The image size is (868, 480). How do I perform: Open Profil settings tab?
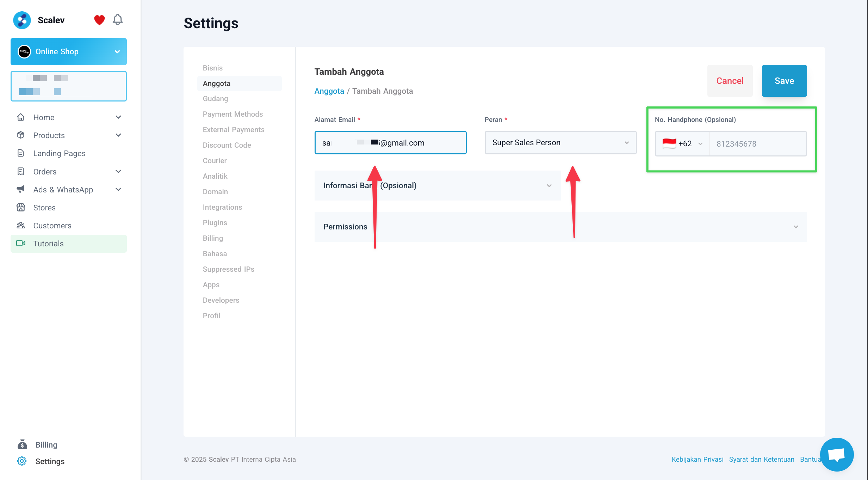[x=211, y=316]
